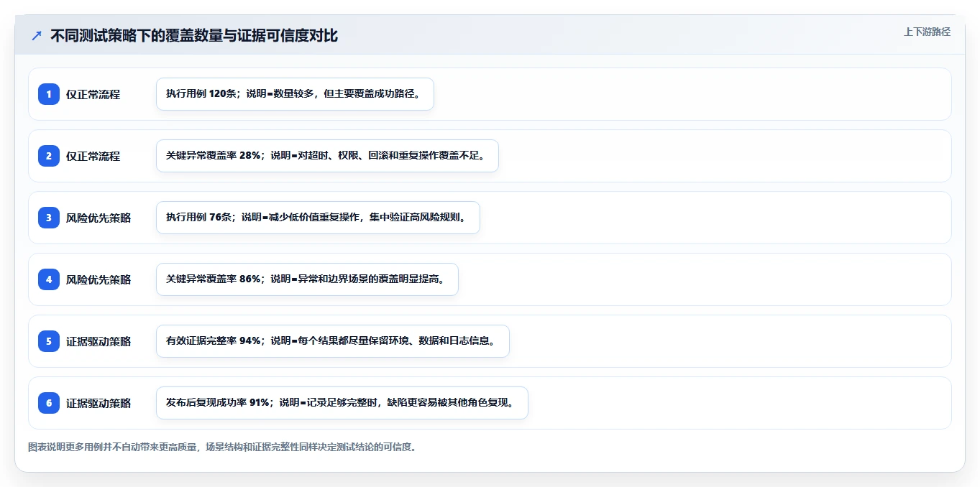
Task: Open the 发布后复现成功率 91% detail box
Action: [342, 403]
